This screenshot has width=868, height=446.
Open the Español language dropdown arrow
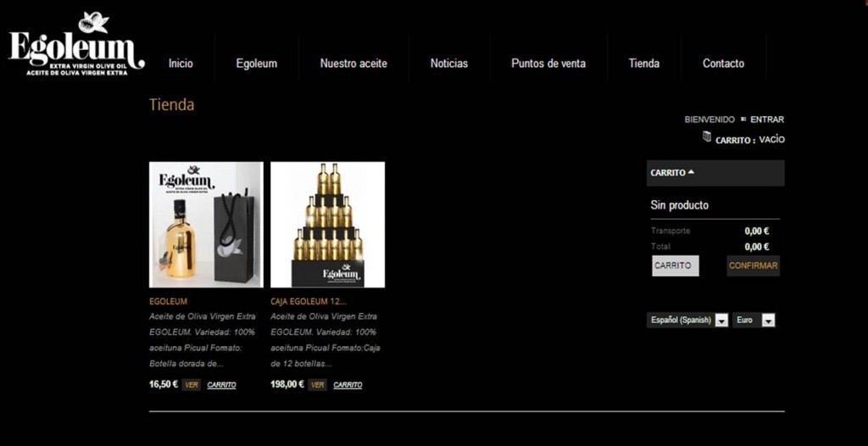point(721,321)
